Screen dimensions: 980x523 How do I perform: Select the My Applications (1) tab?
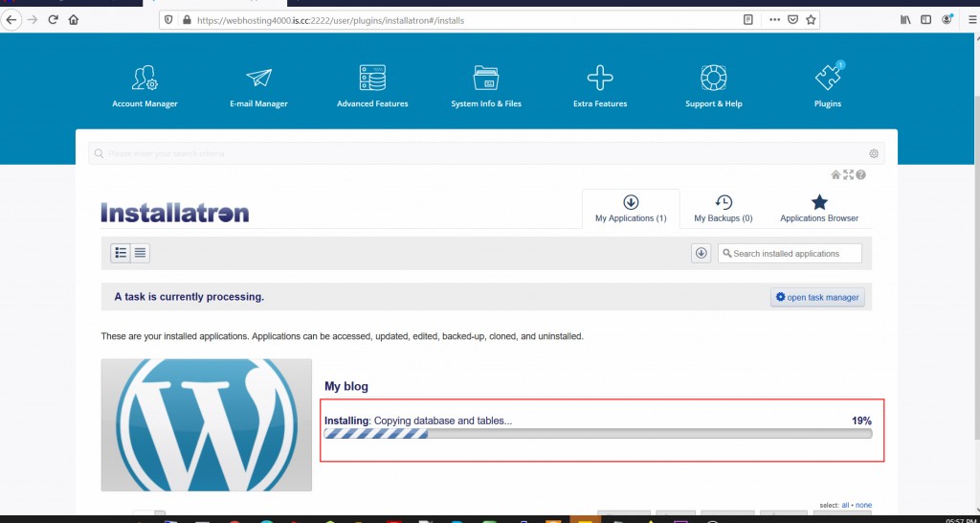tap(631, 209)
